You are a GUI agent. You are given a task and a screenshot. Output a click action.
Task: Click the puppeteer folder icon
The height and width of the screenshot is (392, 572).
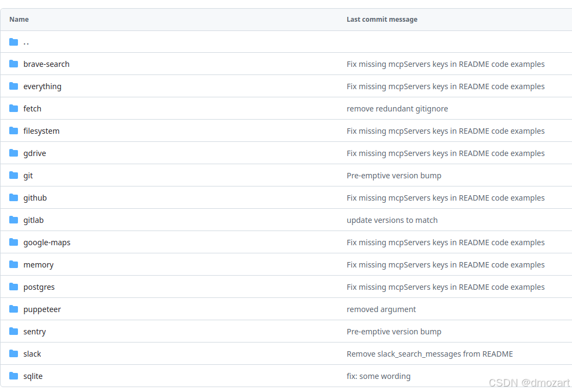point(14,309)
